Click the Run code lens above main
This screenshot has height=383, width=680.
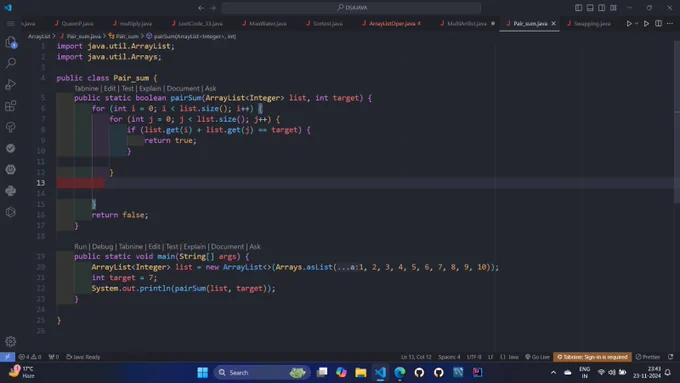(x=80, y=246)
